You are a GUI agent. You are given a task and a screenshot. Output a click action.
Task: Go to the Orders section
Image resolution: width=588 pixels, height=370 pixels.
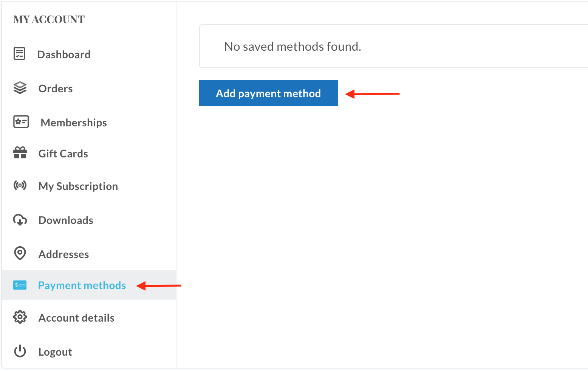(x=56, y=89)
